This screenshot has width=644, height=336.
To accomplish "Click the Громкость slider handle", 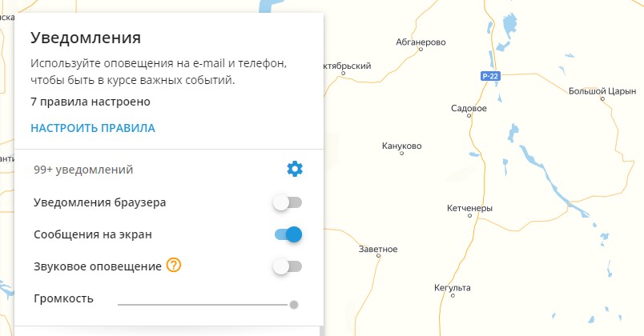I will (x=294, y=305).
